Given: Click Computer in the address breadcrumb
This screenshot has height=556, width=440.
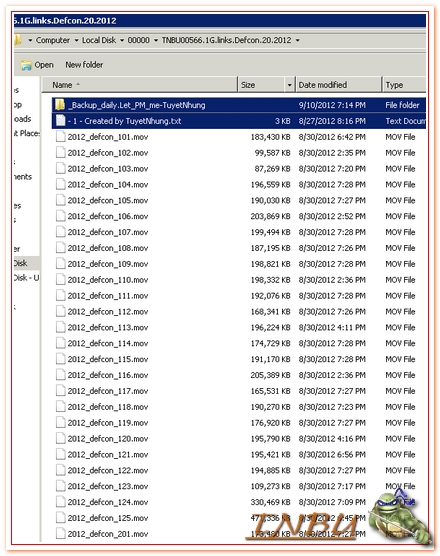Looking at the screenshot, I should point(53,40).
